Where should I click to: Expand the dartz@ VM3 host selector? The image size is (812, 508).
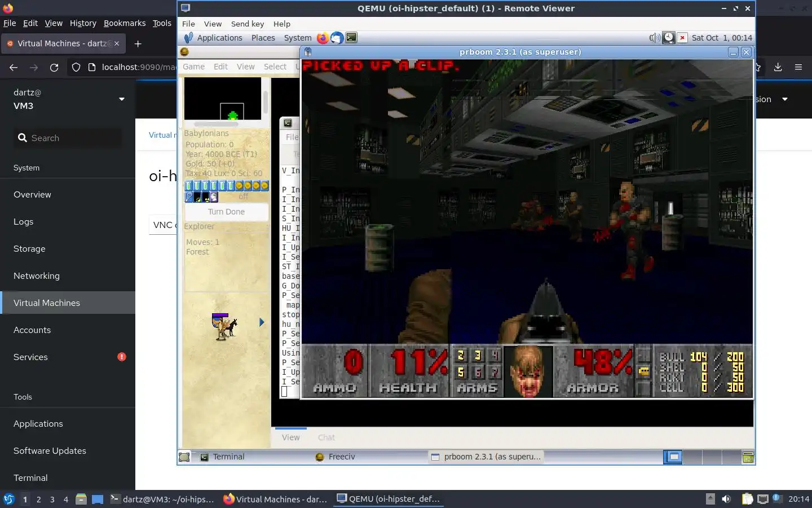(121, 99)
